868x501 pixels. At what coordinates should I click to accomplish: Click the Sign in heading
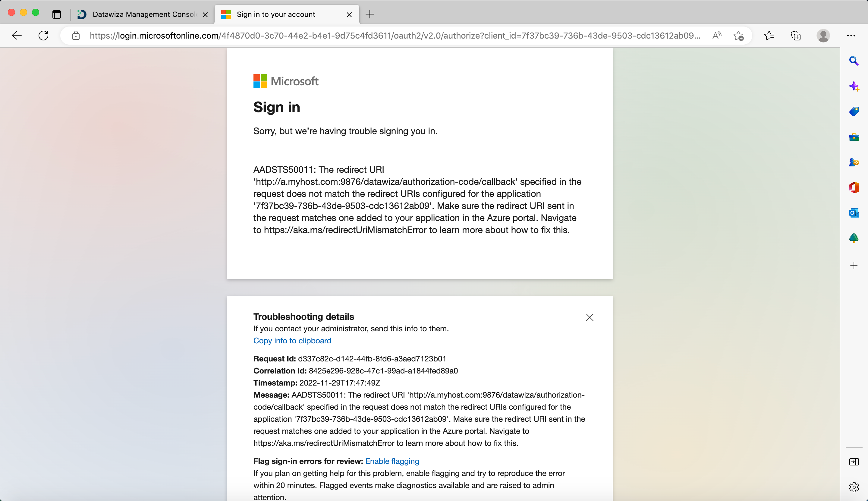click(x=277, y=107)
